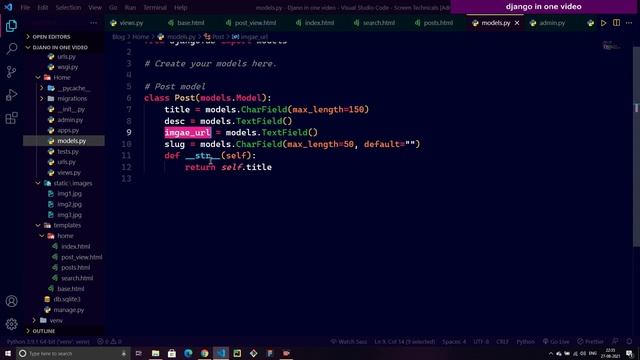The width and height of the screenshot is (640, 360).
Task: Click the Python language mode in status bar
Action: click(x=525, y=342)
